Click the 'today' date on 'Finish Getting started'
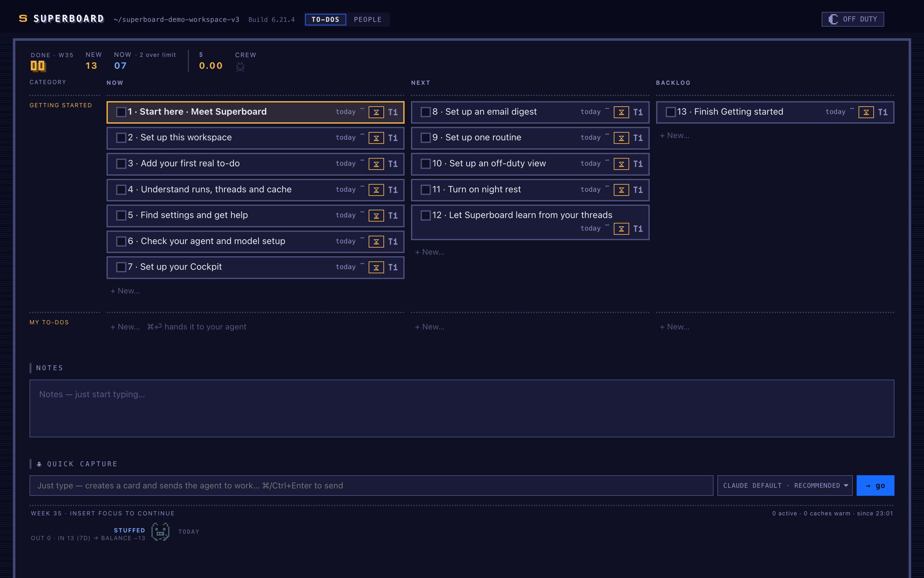 835,112
